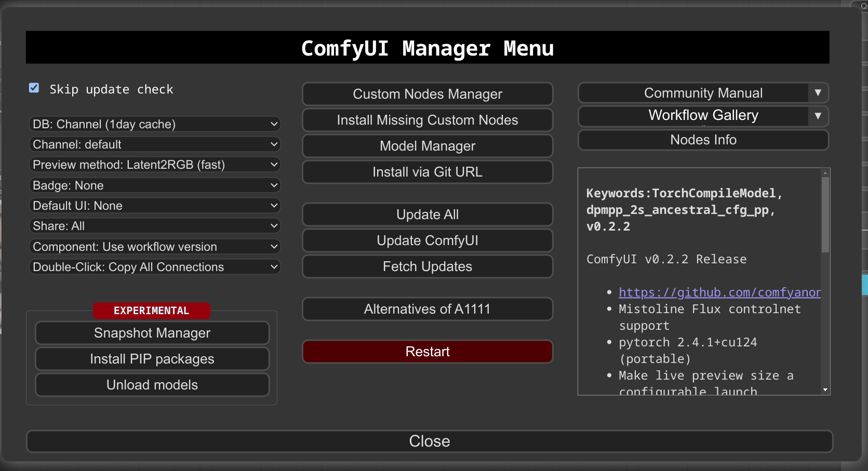
Task: Follow the github.com/comfyanonymous release link
Action: click(719, 292)
